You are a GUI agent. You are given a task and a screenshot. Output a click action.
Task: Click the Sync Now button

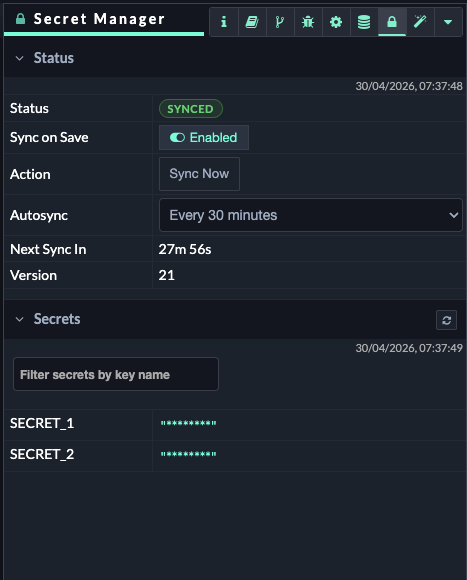click(199, 174)
